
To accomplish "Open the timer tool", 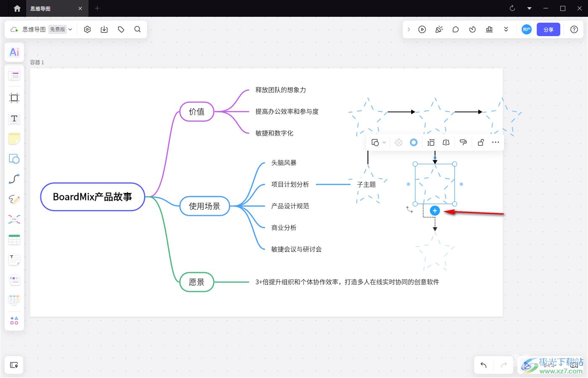I will pos(472,29).
